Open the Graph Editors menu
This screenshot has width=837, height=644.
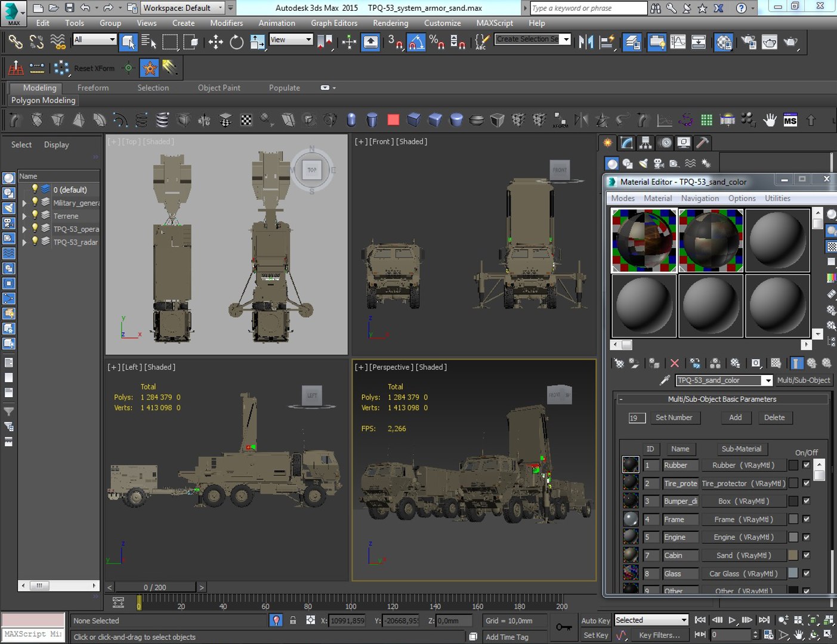tap(334, 23)
